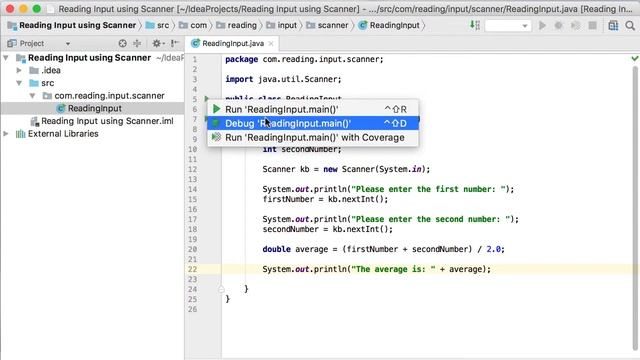Click Collapse All icon in Project panel
The width and height of the screenshot is (640, 360).
[137, 43]
